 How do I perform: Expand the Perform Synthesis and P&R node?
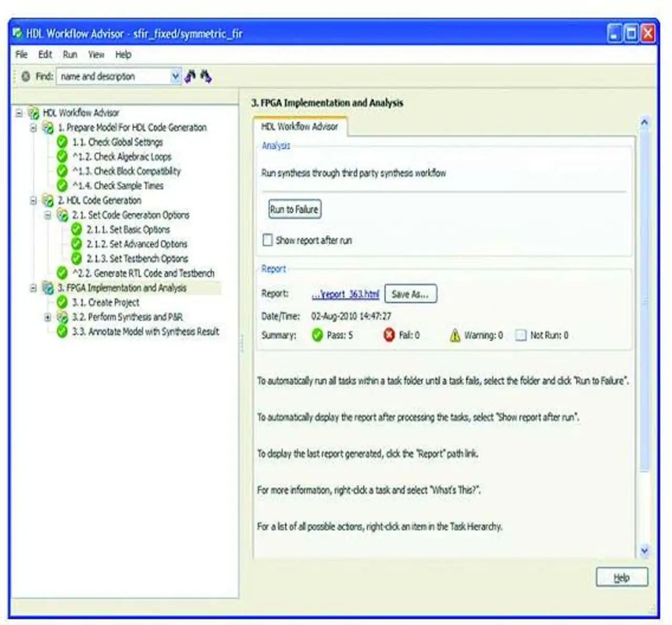point(48,317)
